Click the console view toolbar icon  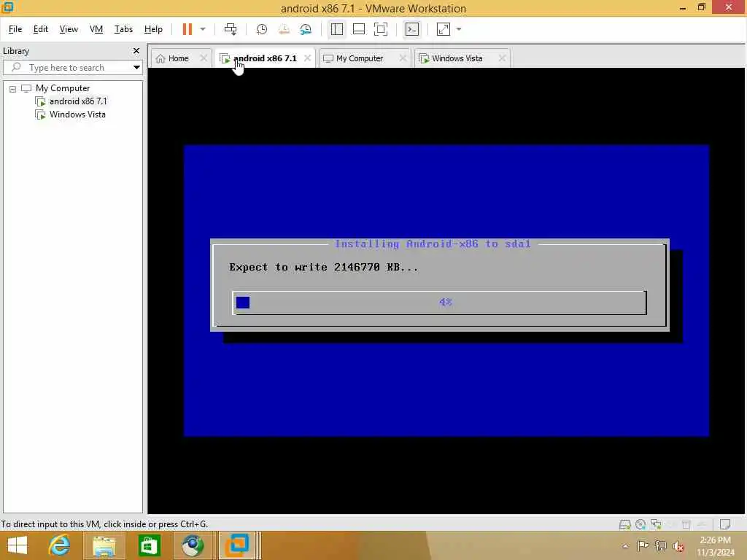pyautogui.click(x=412, y=29)
